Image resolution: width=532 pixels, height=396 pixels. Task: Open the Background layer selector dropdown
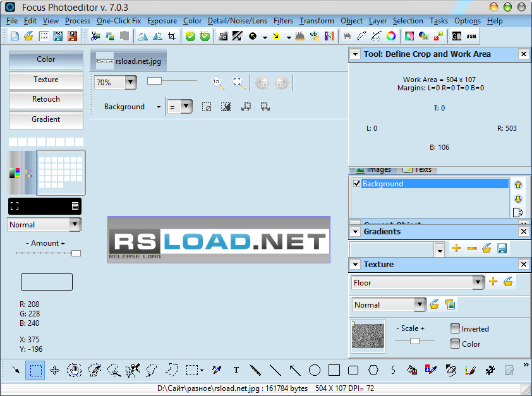159,107
